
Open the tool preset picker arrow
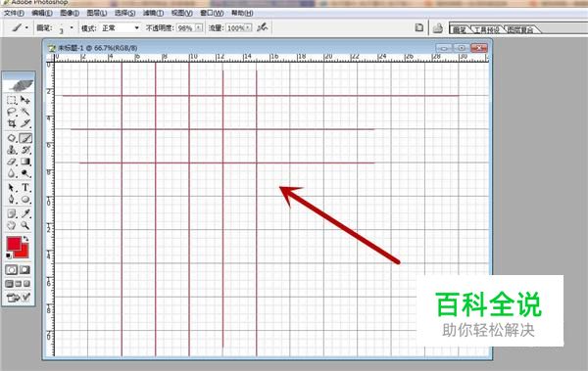coord(26,27)
